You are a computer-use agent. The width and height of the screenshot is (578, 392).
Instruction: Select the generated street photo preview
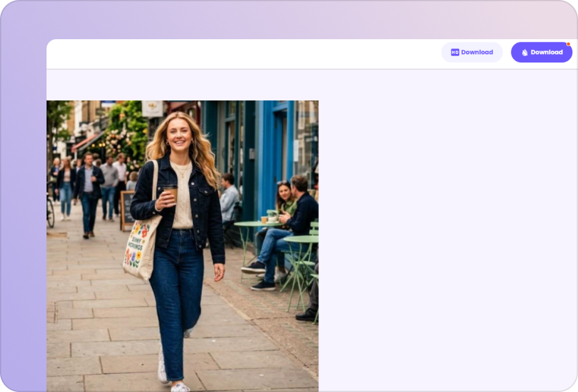182,246
